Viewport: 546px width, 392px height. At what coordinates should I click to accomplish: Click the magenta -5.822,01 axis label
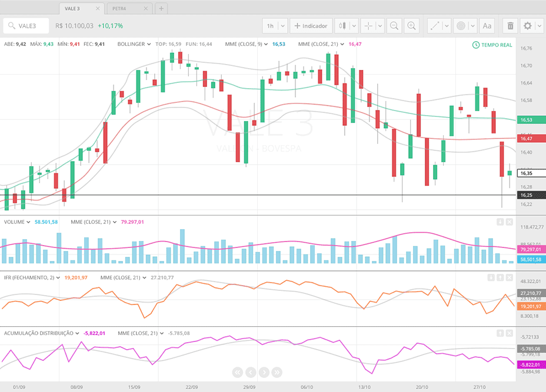(531, 364)
